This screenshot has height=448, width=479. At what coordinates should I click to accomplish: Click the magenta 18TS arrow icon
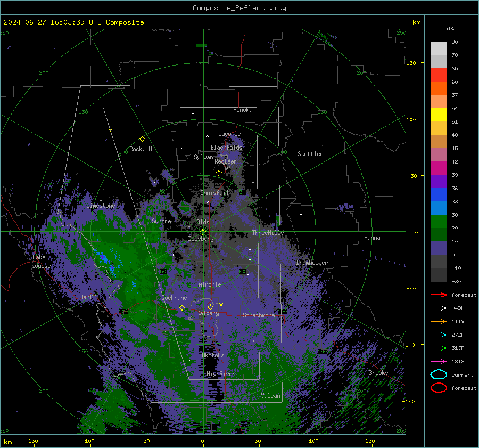[439, 362]
